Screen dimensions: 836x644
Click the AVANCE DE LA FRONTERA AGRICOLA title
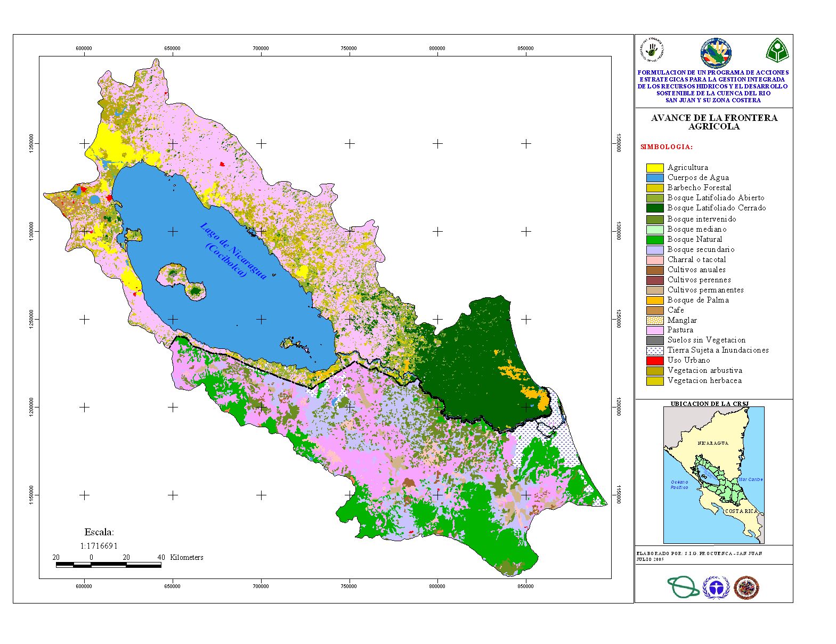click(x=713, y=122)
